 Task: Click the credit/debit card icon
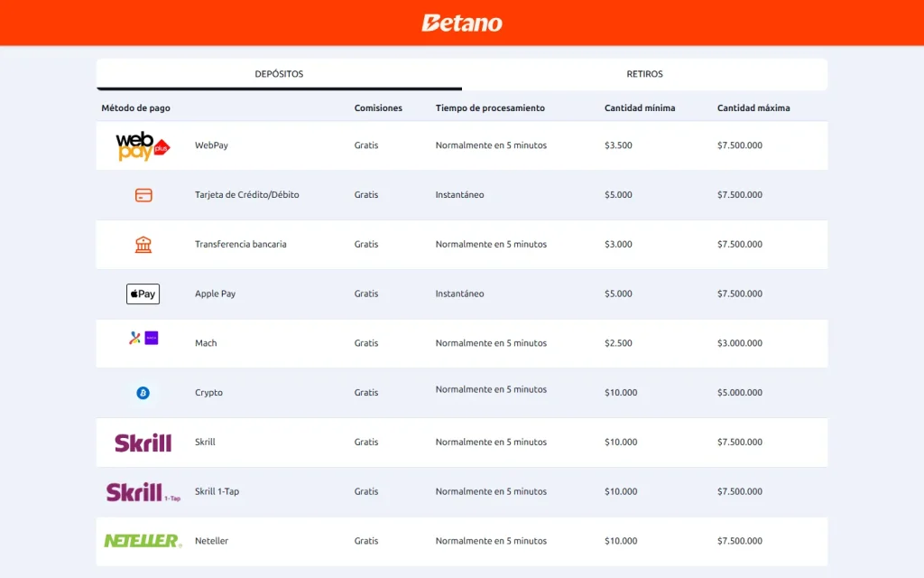click(143, 195)
